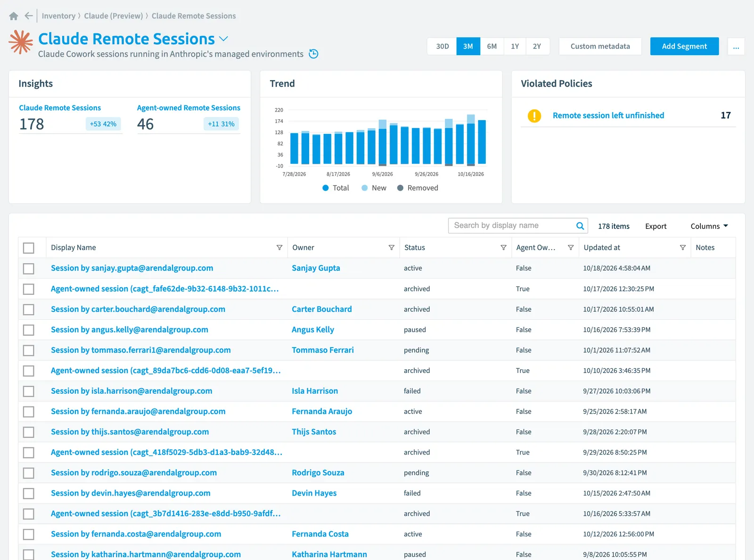754x560 pixels.
Task: Toggle the New series in the chart legend
Action: (374, 188)
